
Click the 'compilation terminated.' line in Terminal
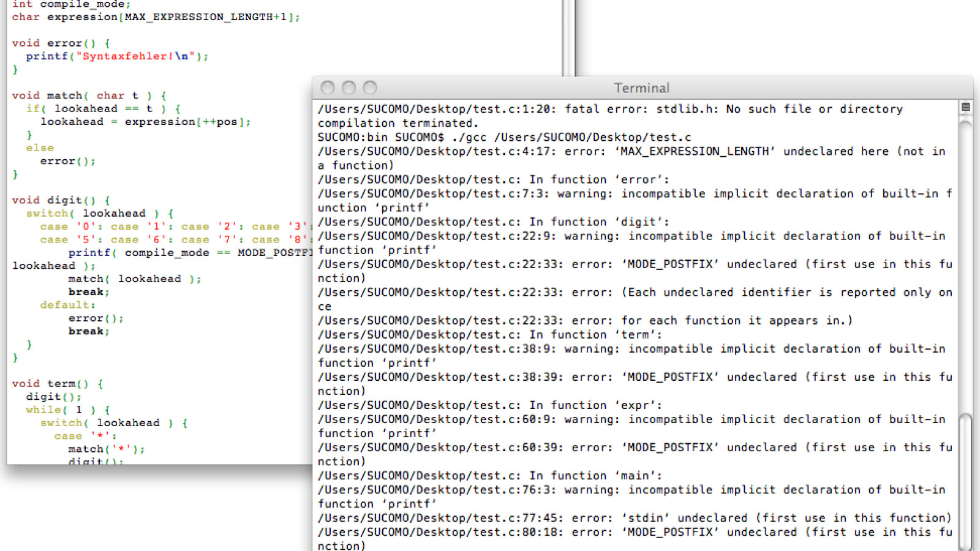click(398, 123)
